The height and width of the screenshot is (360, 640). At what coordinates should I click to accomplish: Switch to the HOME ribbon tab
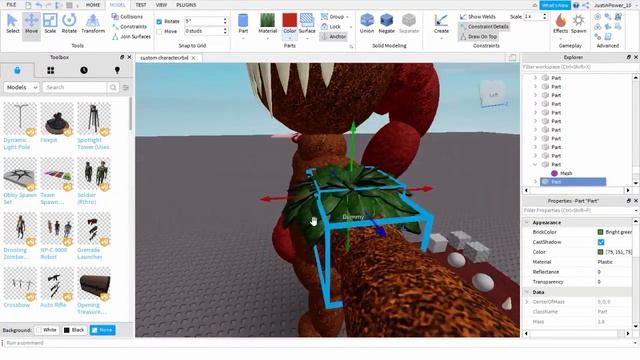click(x=93, y=5)
